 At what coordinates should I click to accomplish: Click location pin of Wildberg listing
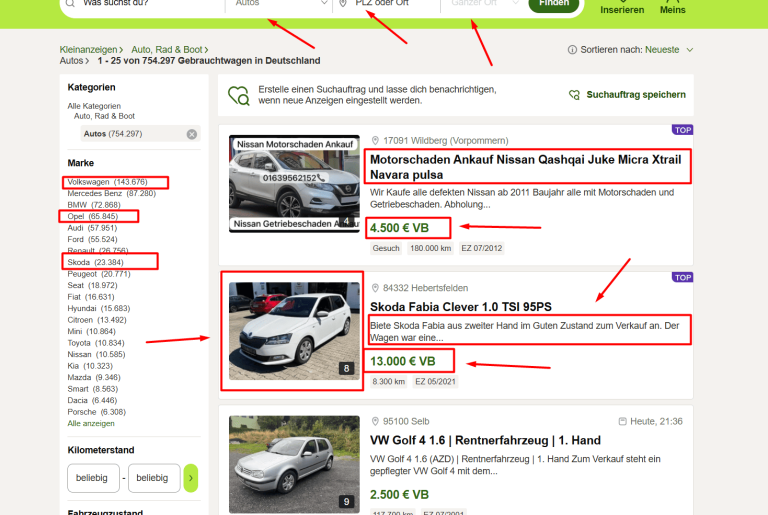(x=375, y=141)
